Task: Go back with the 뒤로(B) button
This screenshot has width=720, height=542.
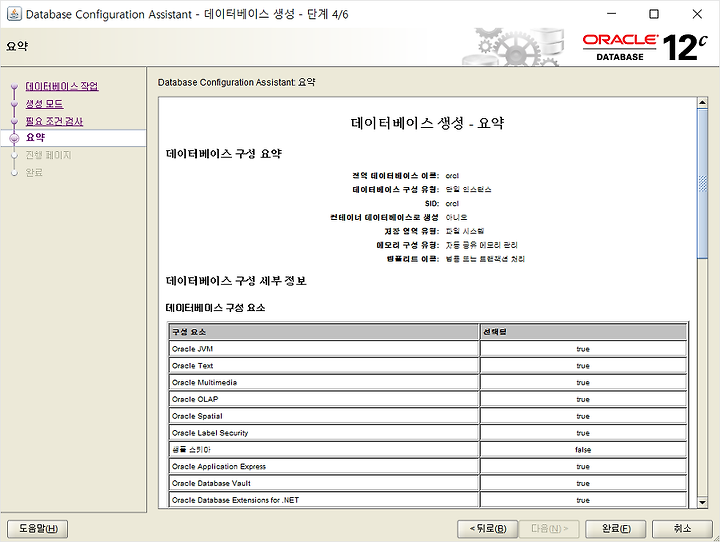Action: 488,529
